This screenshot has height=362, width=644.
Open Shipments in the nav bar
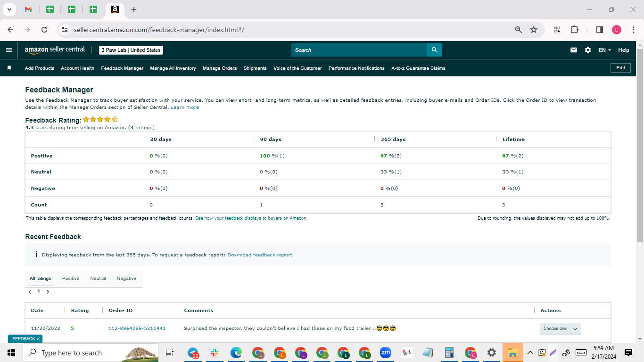pos(255,68)
